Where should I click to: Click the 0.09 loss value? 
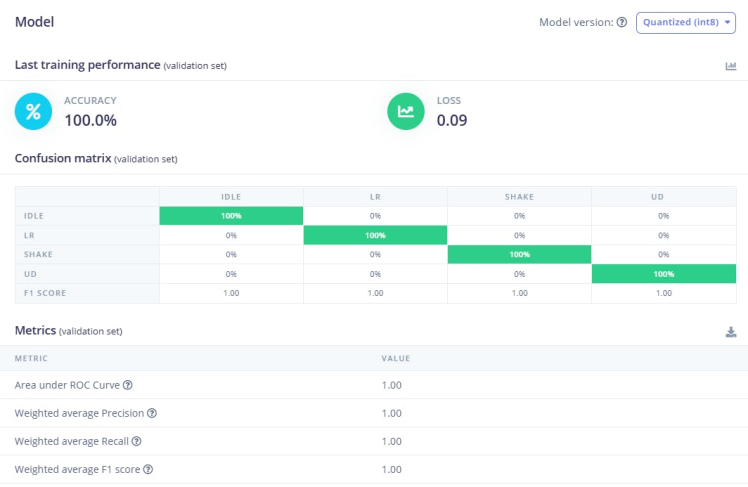pyautogui.click(x=452, y=121)
